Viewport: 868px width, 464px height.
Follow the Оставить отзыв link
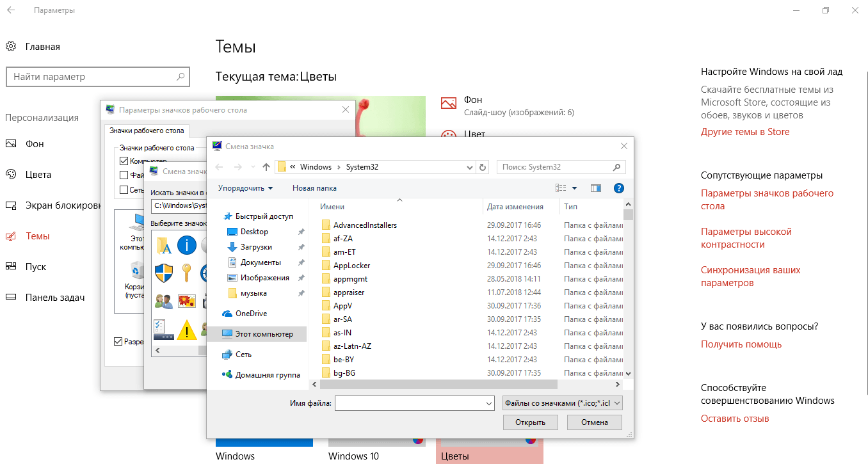click(x=735, y=419)
